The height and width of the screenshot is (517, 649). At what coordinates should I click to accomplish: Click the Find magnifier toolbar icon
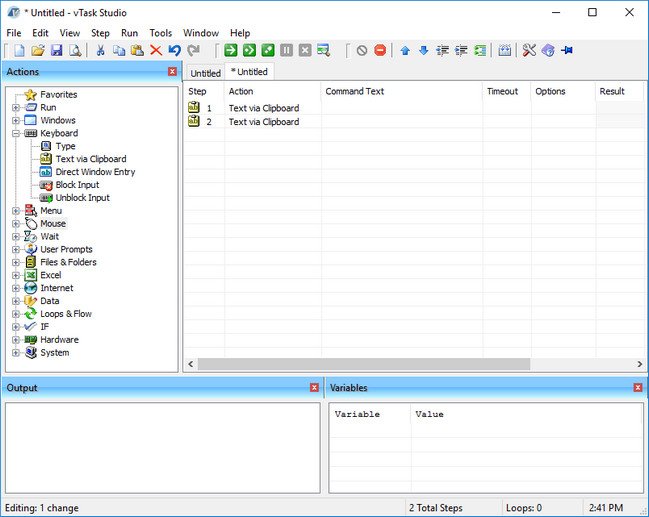pyautogui.click(x=324, y=50)
